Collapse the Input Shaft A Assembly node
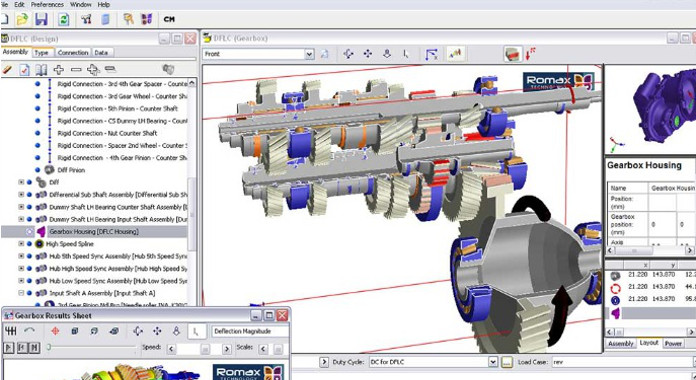This screenshot has height=380, width=696. coord(21,293)
